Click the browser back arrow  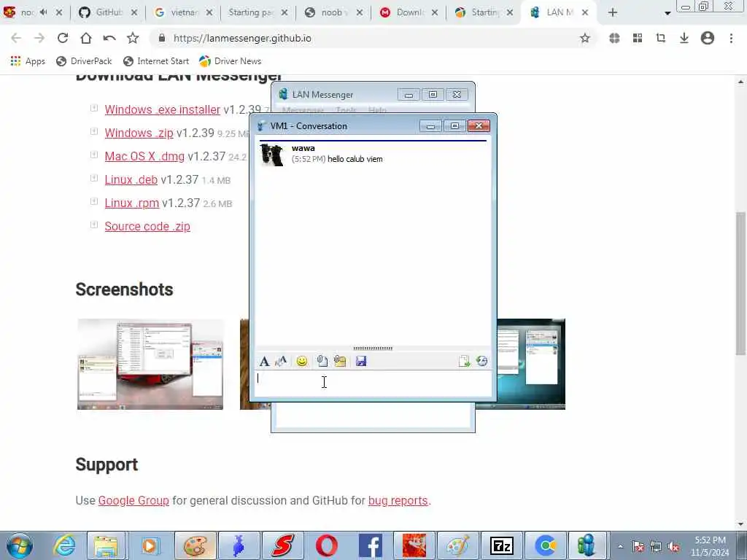click(x=16, y=38)
